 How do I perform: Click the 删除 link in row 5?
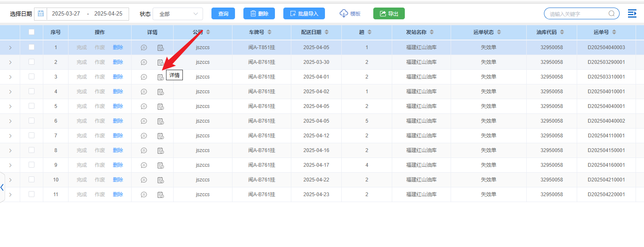pos(118,106)
